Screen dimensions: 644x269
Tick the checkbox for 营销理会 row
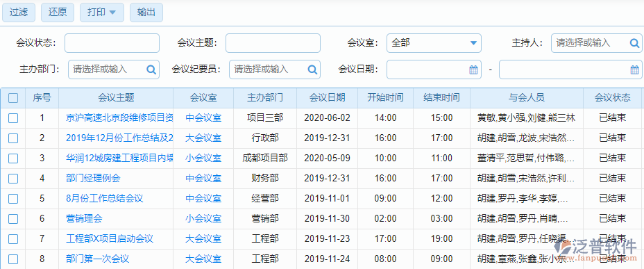click(13, 218)
